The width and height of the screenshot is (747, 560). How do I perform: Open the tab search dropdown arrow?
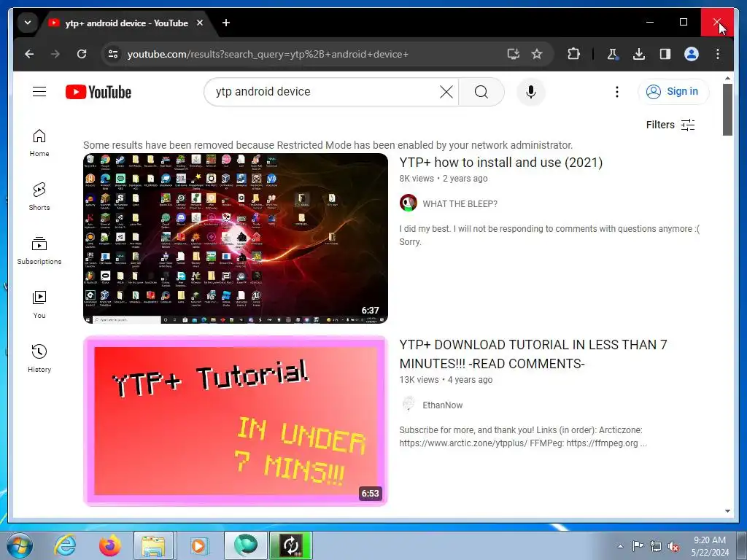click(28, 23)
